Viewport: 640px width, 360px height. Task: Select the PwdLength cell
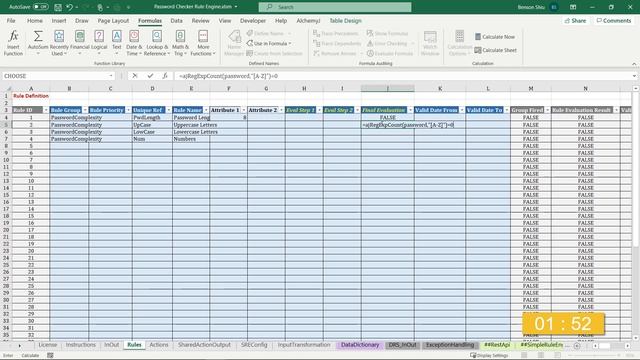pos(152,118)
